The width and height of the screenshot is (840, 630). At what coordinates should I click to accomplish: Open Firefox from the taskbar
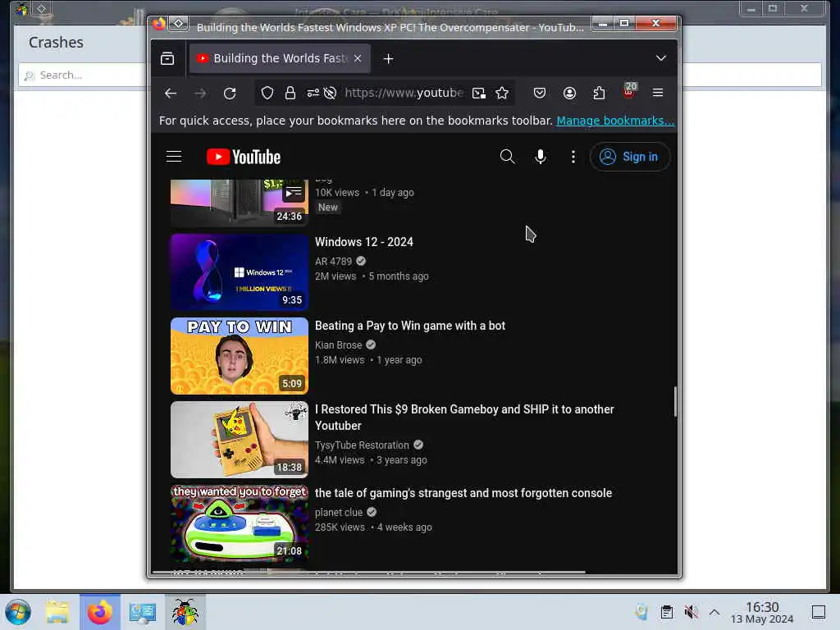100,612
